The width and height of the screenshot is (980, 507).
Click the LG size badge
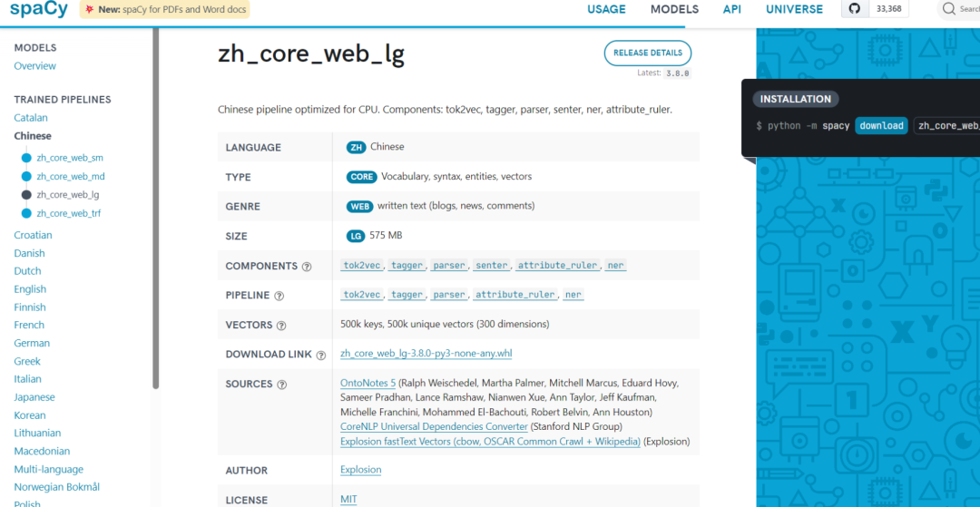pos(356,236)
